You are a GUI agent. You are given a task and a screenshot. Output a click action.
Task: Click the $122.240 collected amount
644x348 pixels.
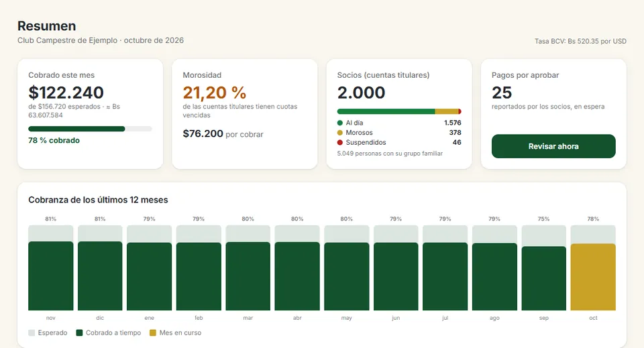click(66, 93)
